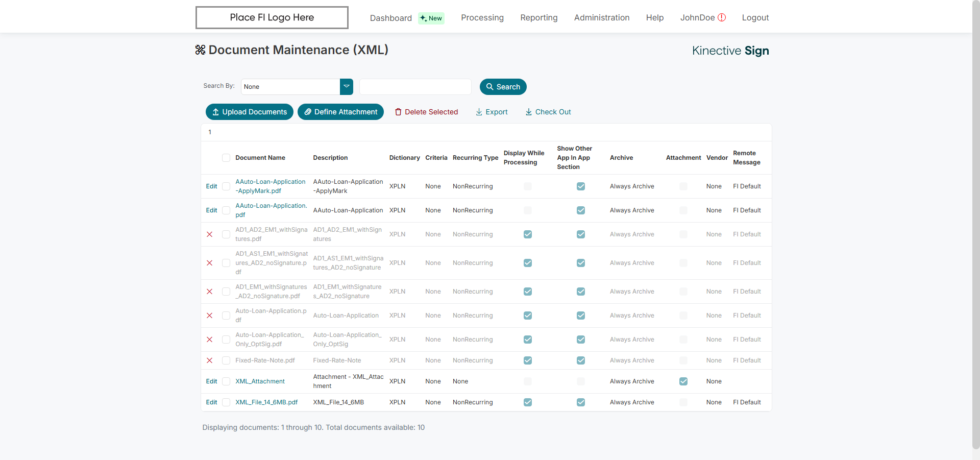Check the AAuto-Loan-Application-ApplyMark.pdf row checkbox

226,186
